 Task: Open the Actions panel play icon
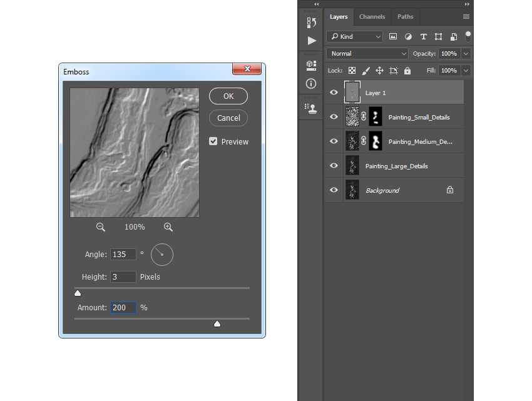click(x=311, y=41)
